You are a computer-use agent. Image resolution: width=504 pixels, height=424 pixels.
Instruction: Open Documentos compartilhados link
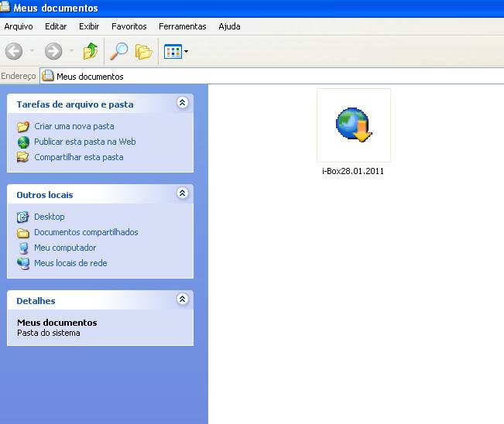pos(86,232)
